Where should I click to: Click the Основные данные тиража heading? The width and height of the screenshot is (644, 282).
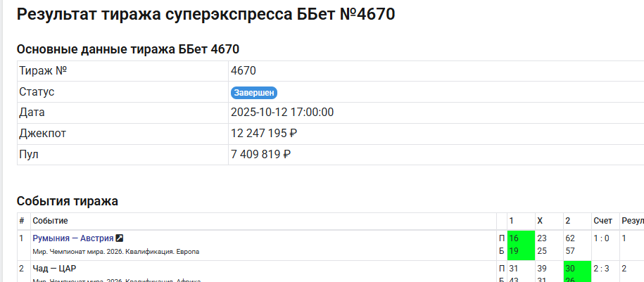tap(127, 49)
